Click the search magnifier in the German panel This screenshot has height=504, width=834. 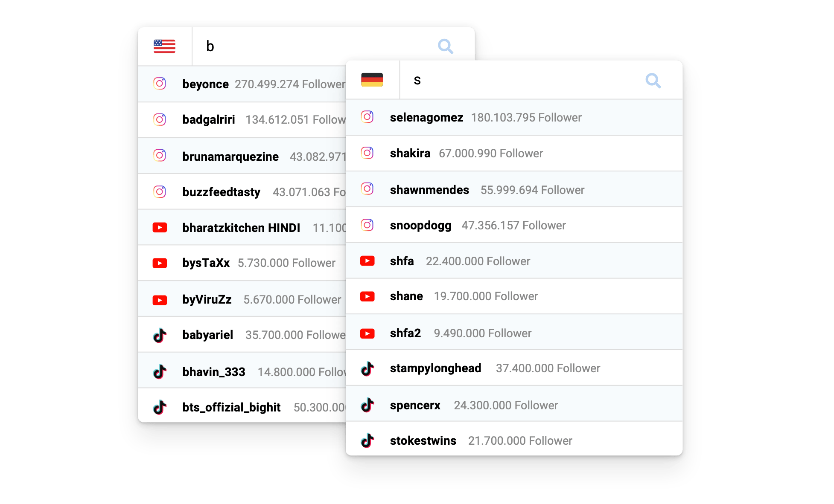pyautogui.click(x=653, y=80)
